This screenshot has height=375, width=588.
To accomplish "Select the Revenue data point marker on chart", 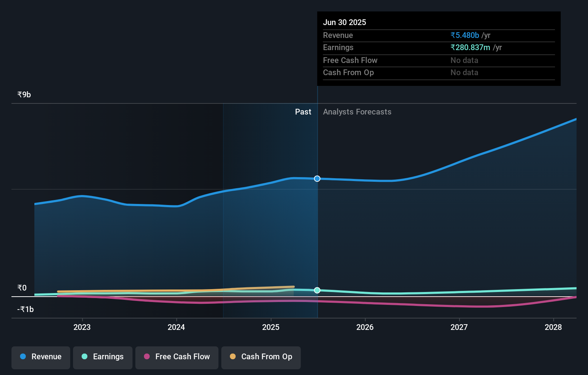I will tap(317, 179).
